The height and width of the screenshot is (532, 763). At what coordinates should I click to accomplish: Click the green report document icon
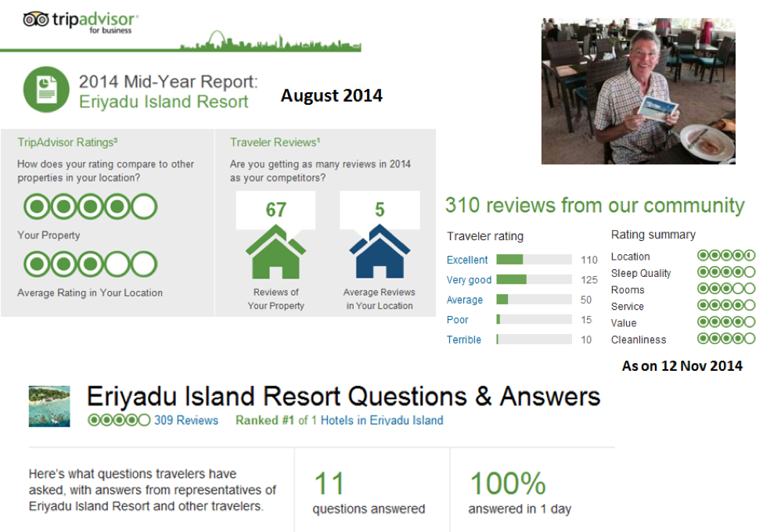(45, 90)
